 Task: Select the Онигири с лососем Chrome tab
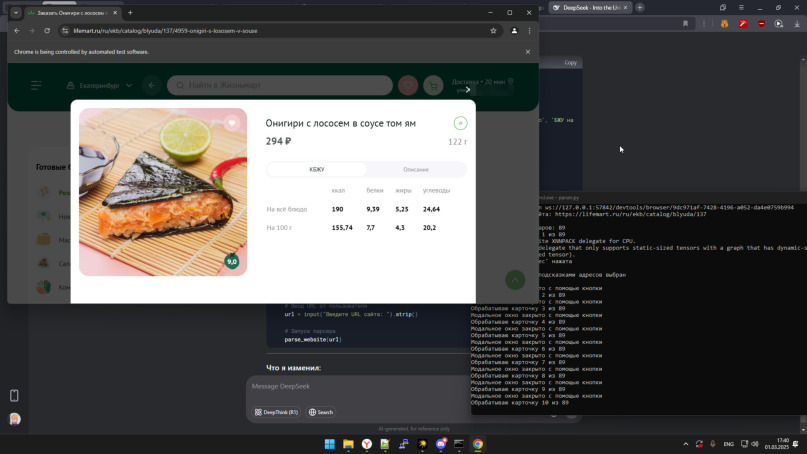(x=71, y=13)
